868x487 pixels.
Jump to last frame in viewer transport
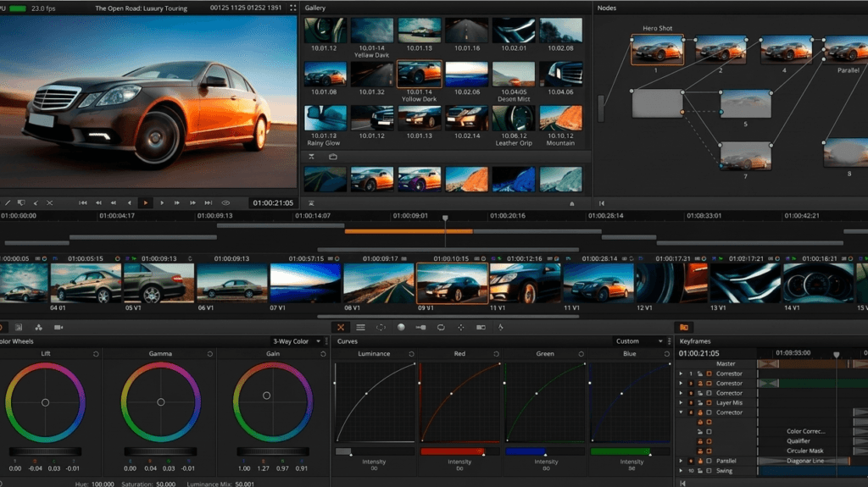pos(209,203)
